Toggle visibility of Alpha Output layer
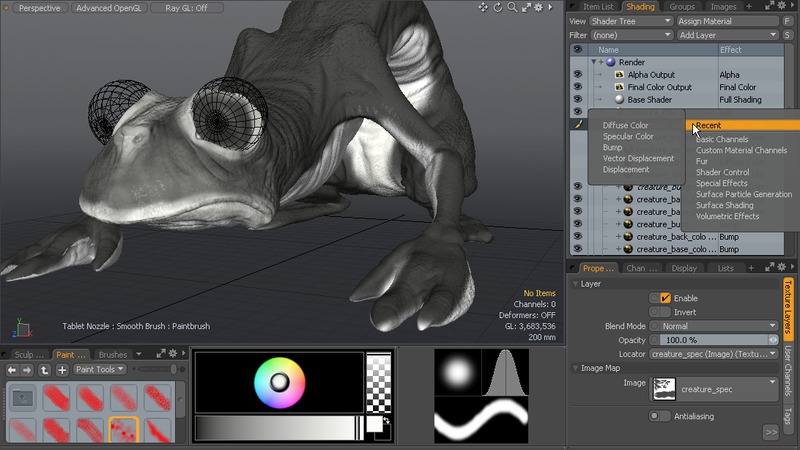Image resolution: width=800 pixels, height=450 pixels. point(577,75)
